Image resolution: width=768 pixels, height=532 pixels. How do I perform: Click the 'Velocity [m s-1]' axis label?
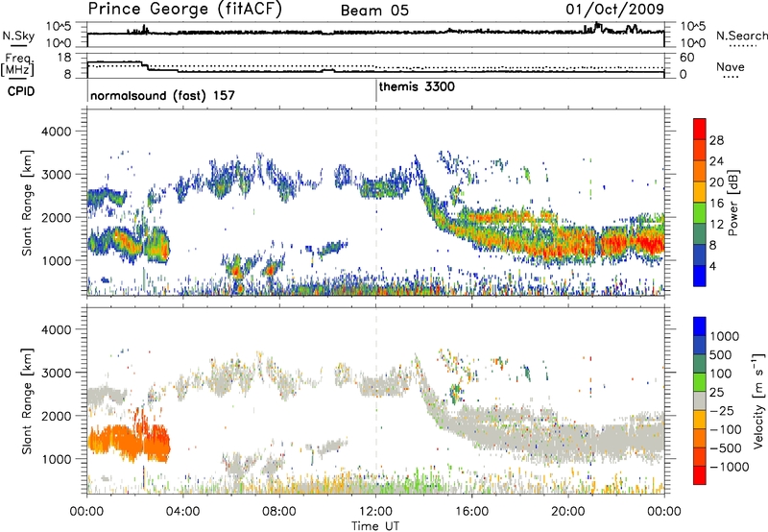pos(758,400)
